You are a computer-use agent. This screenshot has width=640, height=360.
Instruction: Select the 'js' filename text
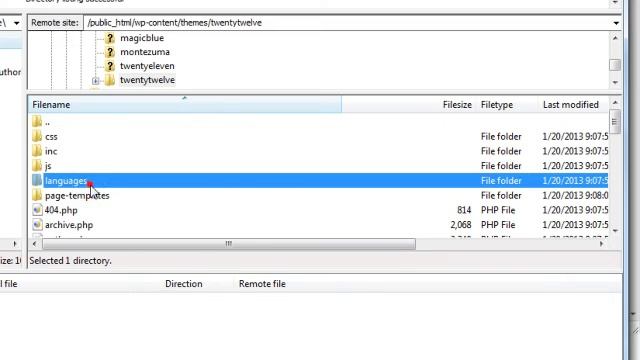pos(48,166)
